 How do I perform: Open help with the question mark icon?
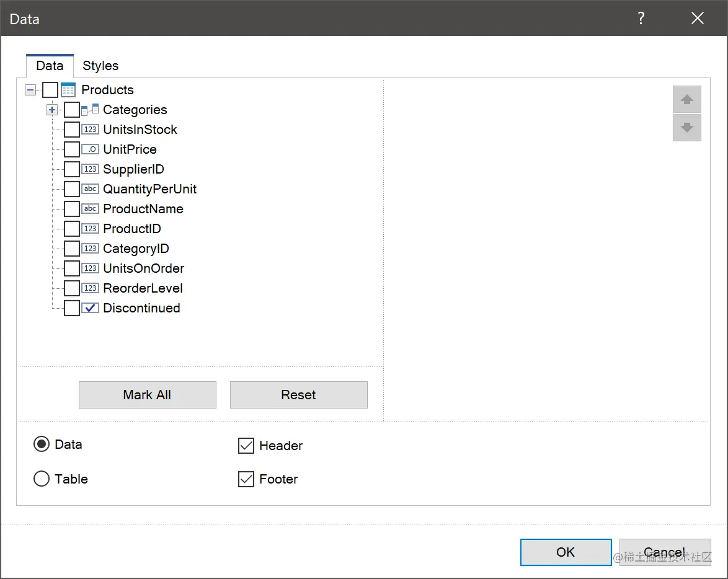[x=641, y=18]
